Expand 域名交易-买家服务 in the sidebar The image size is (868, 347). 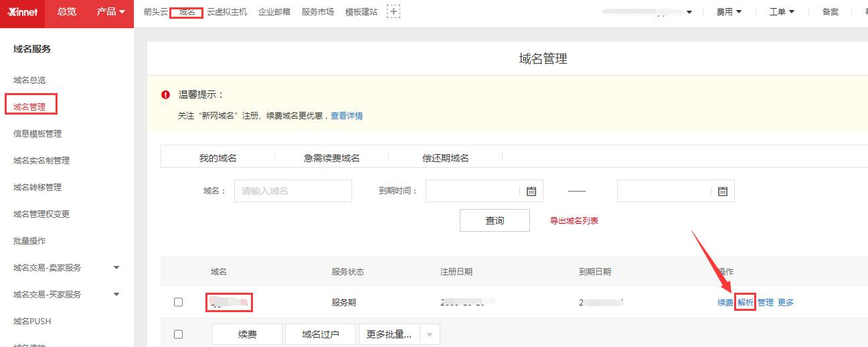[116, 294]
